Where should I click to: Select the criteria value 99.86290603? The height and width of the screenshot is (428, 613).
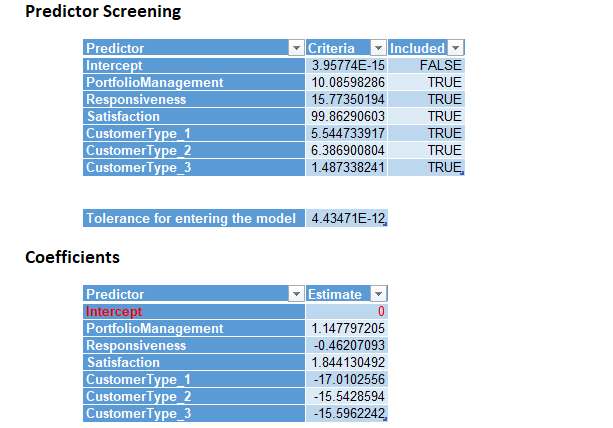coord(346,116)
